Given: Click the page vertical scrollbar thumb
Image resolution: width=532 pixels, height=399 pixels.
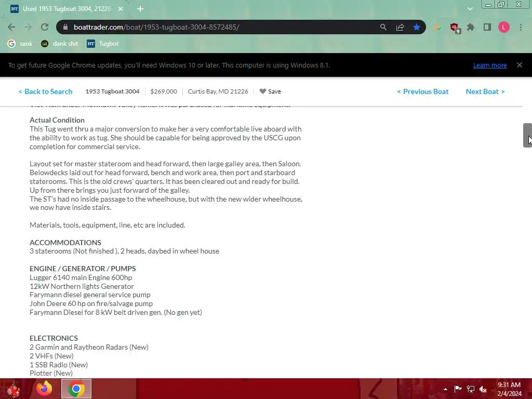Looking at the screenshot, I should (527, 135).
